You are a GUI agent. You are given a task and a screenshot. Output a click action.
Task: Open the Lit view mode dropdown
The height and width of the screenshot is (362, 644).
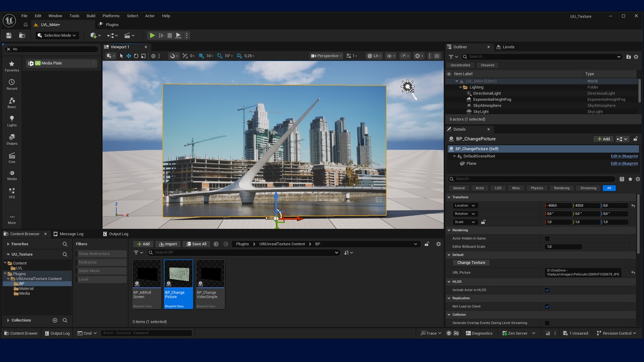point(374,56)
